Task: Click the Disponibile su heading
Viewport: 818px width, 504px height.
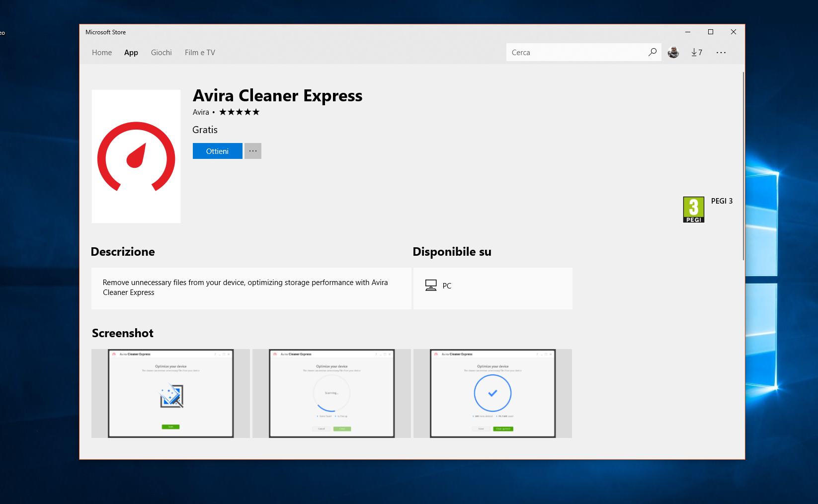Action: 452,252
